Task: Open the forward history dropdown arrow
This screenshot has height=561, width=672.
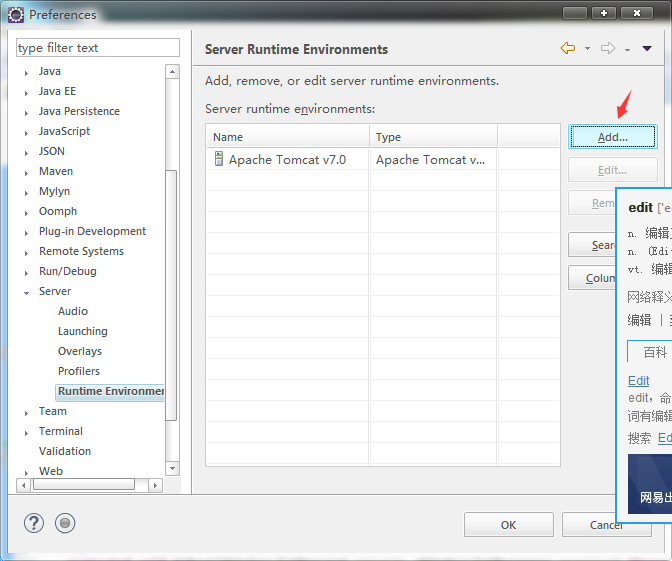Action: point(627,50)
